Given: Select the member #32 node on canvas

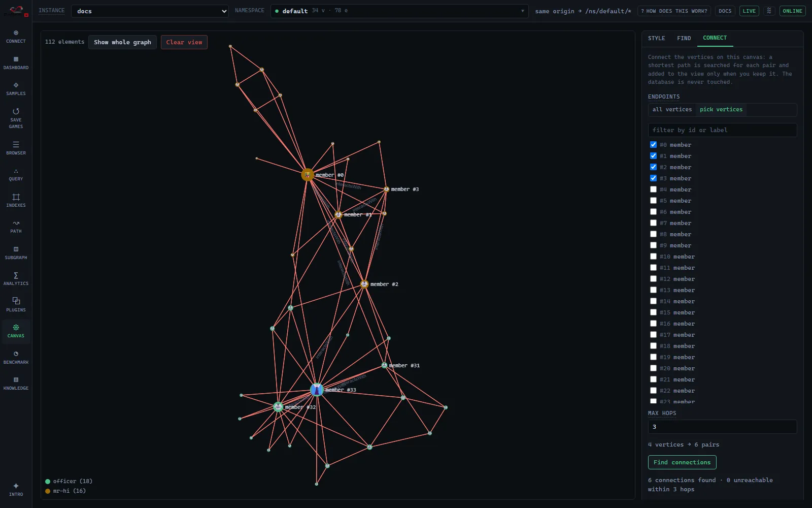Looking at the screenshot, I should 278,407.
